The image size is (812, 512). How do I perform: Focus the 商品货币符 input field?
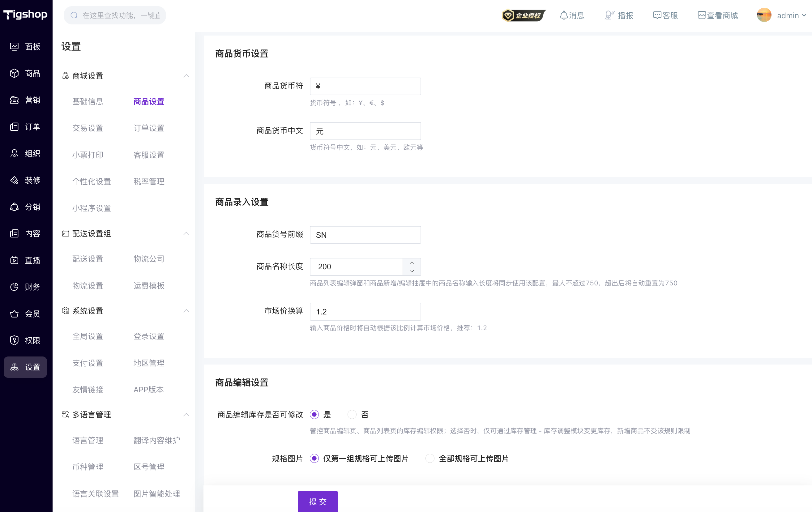point(365,86)
